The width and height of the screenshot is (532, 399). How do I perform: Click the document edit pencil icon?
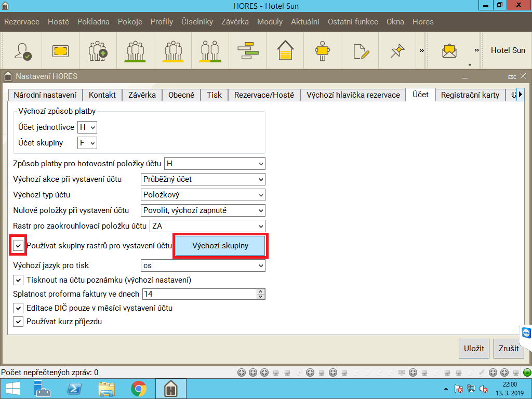click(x=360, y=50)
